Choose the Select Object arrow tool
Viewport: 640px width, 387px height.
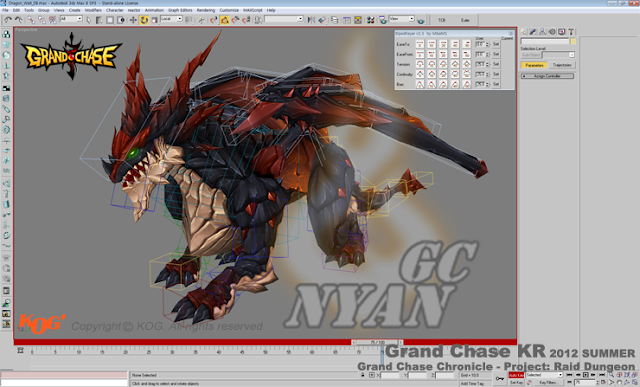pyautogui.click(x=89, y=20)
